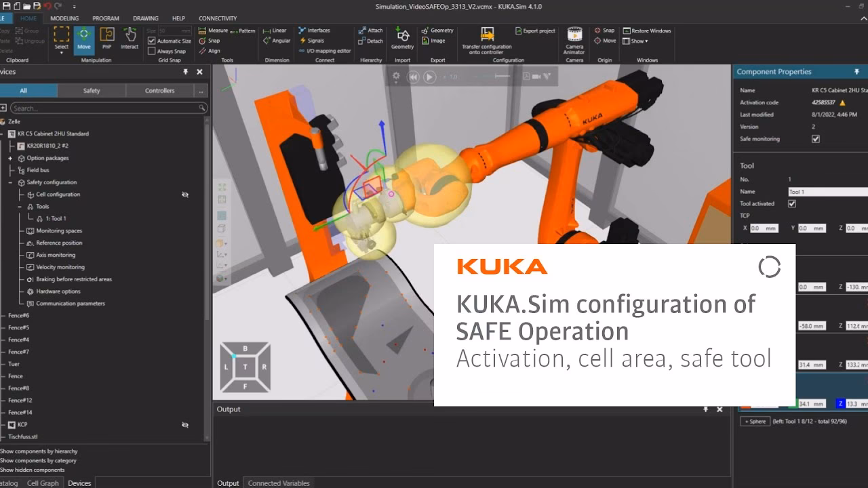This screenshot has height=488, width=868.
Task: Open the Camera Animator
Action: 574,39
